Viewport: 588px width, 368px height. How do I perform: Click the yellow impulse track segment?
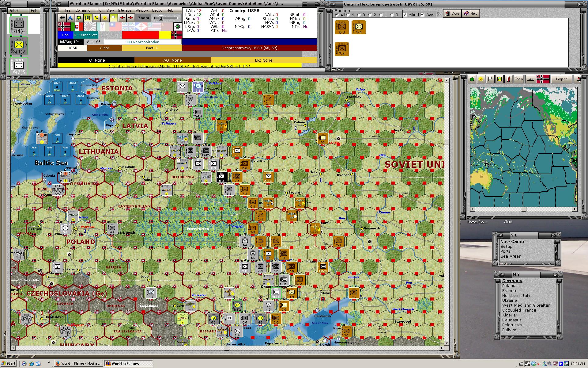[165, 35]
